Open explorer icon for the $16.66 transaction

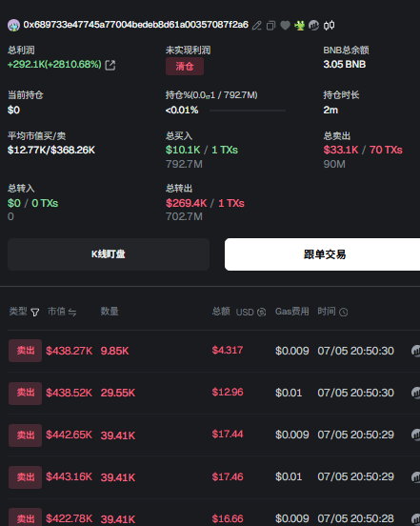click(x=415, y=518)
